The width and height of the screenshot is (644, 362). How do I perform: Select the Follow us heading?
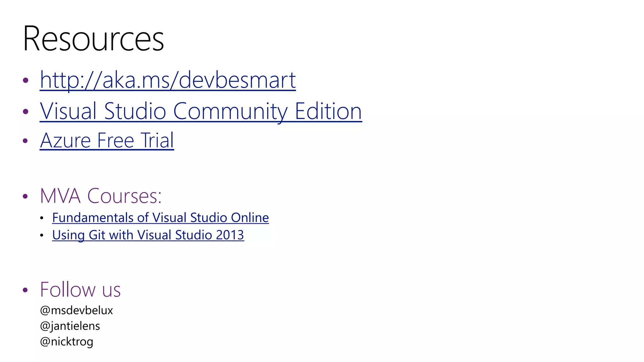tap(80, 289)
